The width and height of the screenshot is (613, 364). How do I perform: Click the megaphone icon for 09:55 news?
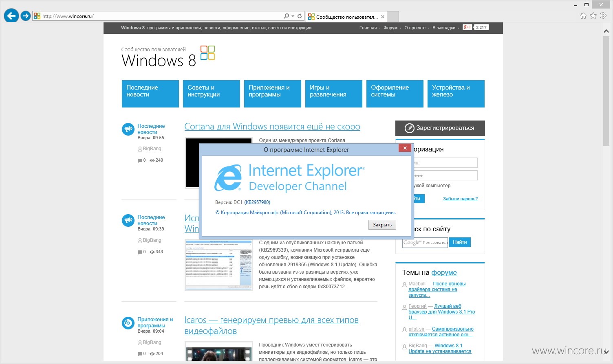coord(128,129)
